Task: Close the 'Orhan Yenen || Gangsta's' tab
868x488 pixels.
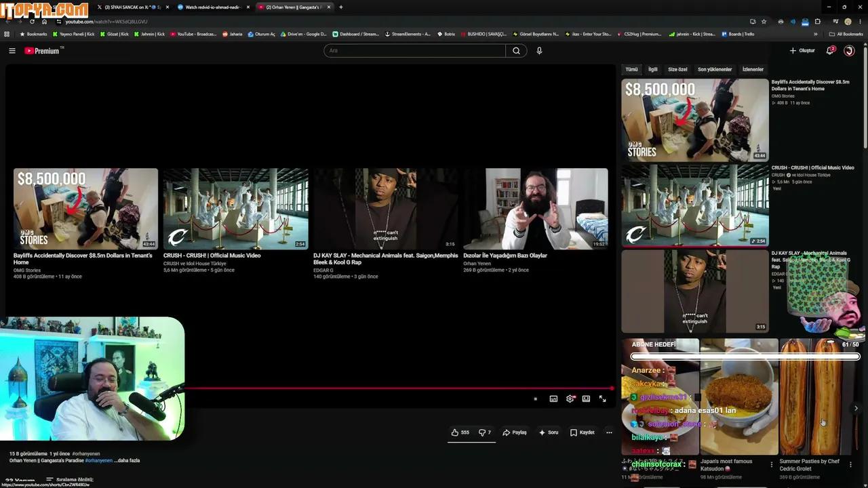Action: coord(329,7)
